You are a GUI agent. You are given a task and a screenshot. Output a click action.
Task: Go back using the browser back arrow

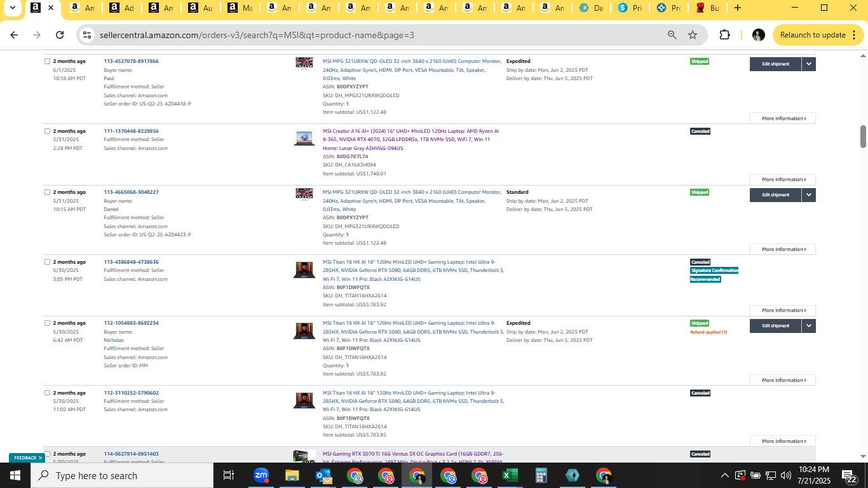click(14, 35)
